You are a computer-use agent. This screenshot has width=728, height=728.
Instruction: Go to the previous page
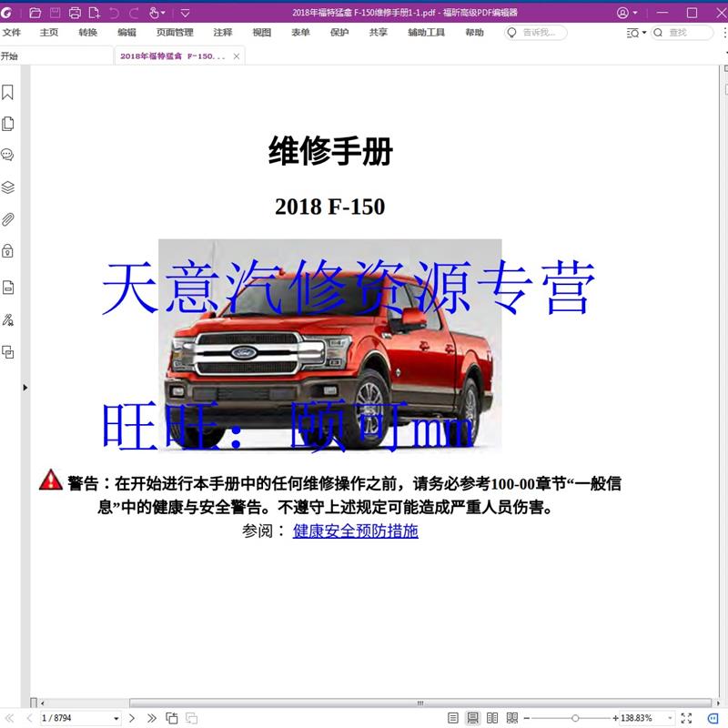pos(29,718)
